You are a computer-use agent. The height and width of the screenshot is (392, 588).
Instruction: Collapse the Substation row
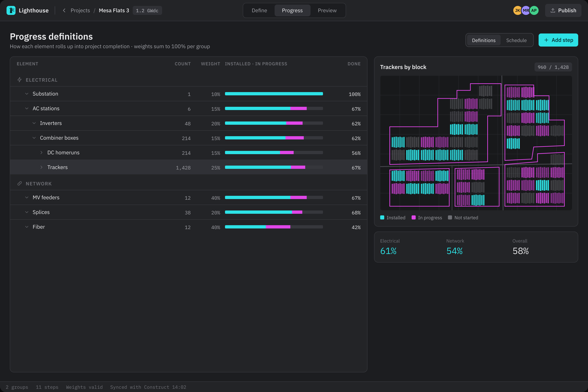click(x=27, y=94)
